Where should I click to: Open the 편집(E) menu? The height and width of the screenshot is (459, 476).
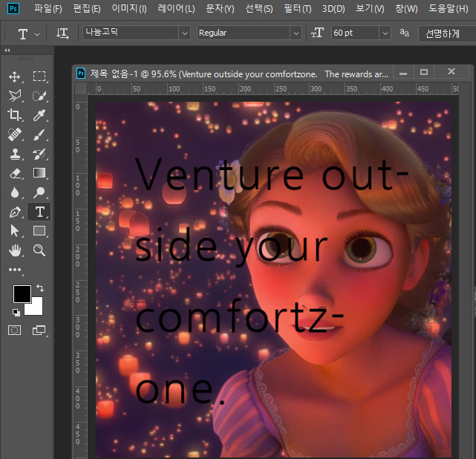click(87, 8)
